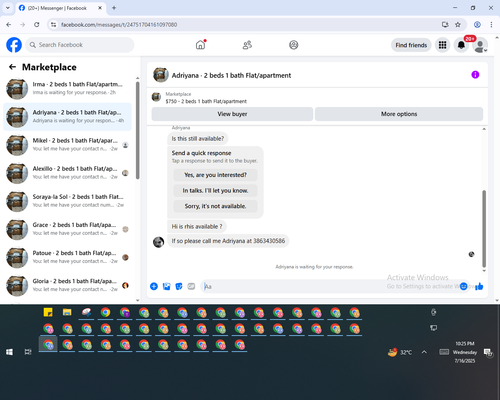The height and width of the screenshot is (400, 500).
Task: Select the Messenger | Facebook tab
Action: (60, 8)
